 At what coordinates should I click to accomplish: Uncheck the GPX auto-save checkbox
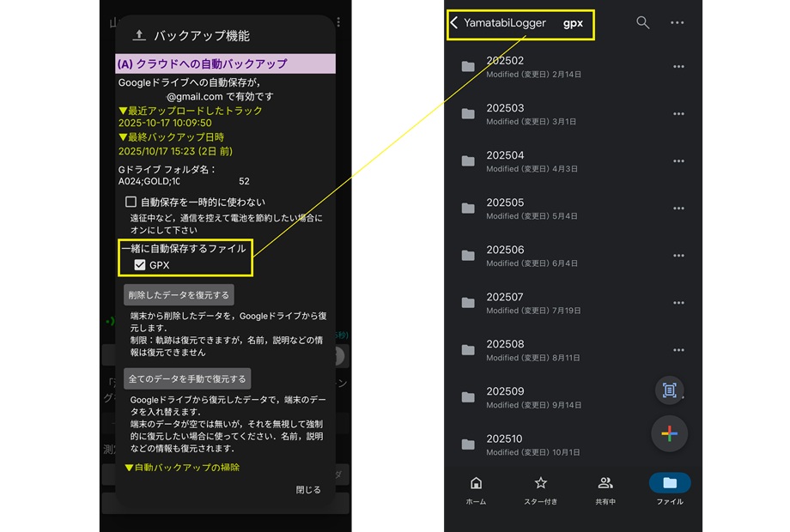point(140,265)
